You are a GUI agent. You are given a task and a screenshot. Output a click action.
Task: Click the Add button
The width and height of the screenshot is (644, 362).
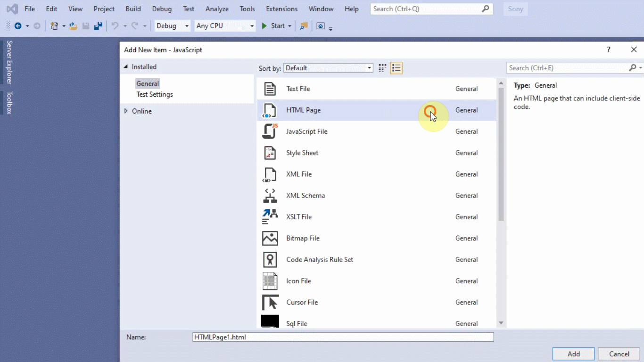pyautogui.click(x=573, y=354)
